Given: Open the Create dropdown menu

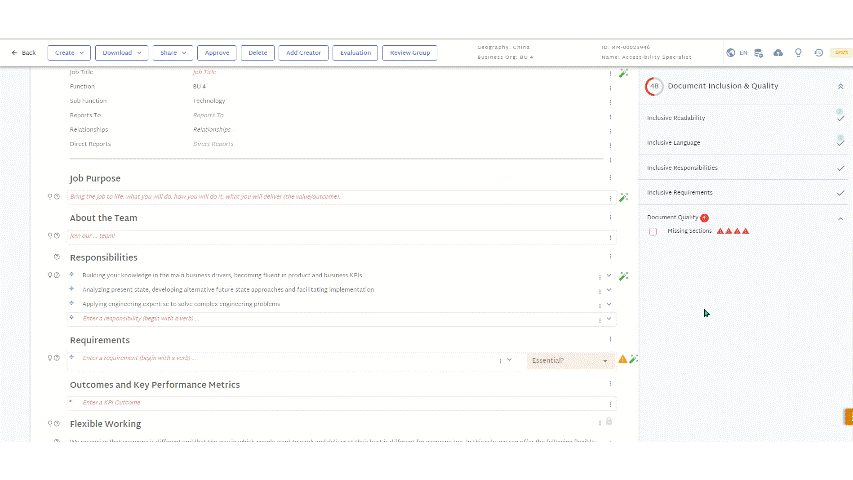Looking at the screenshot, I should click(x=69, y=53).
